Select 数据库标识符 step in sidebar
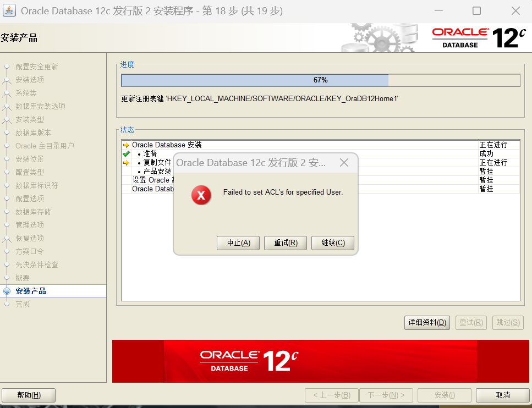532x408 pixels. tap(37, 185)
